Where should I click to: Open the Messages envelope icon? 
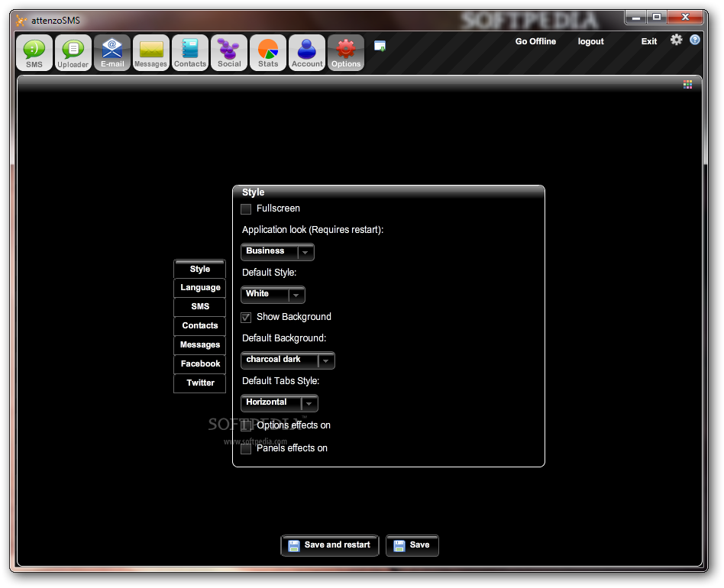pos(151,53)
